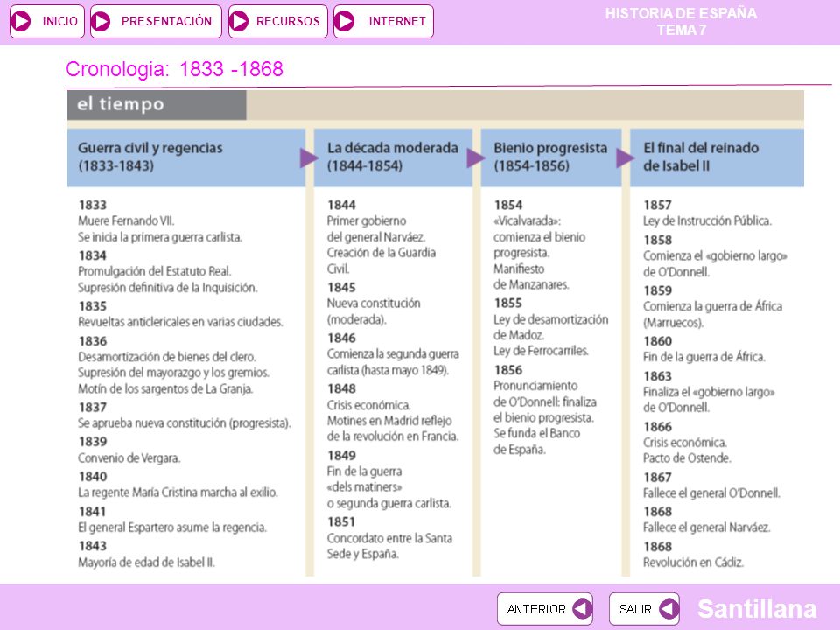The image size is (840, 630).
Task: Click 'Revolución en Cádiz.' entry
Action: [693, 563]
